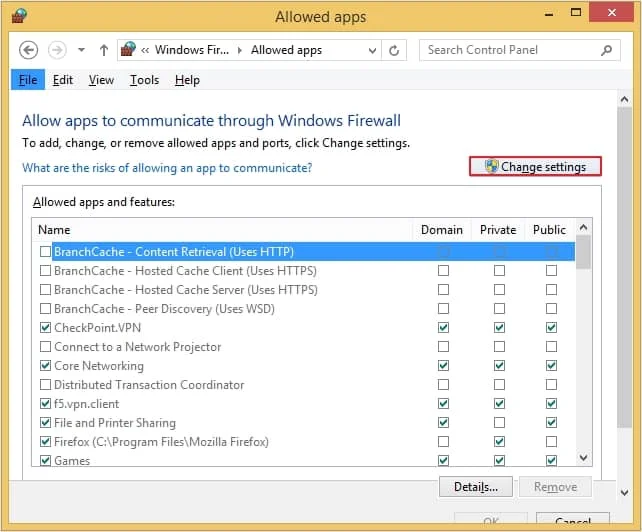Click the Public column header
Image resolution: width=642 pixels, height=532 pixels.
pyautogui.click(x=549, y=230)
